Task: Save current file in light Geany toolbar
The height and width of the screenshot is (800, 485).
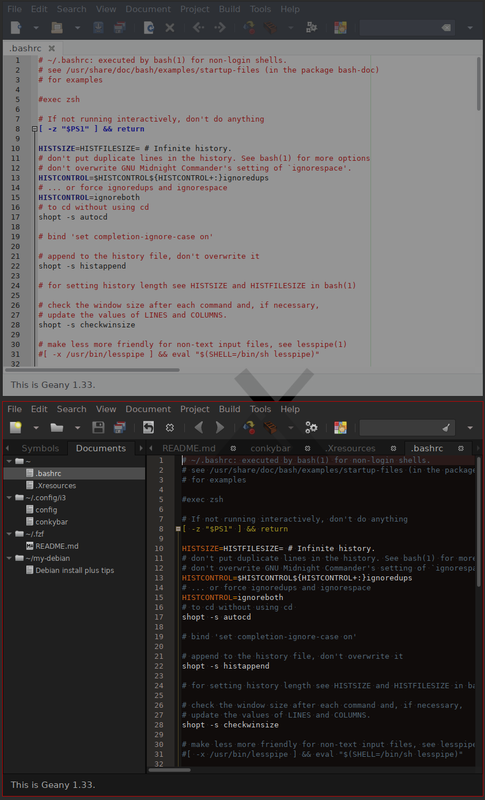Action: click(98, 28)
